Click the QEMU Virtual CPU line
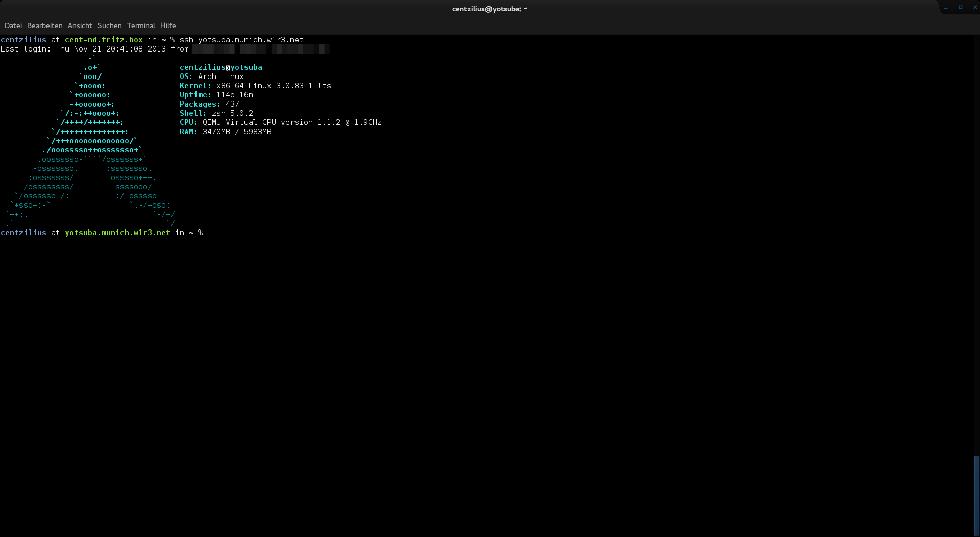This screenshot has height=537, width=980. [281, 122]
